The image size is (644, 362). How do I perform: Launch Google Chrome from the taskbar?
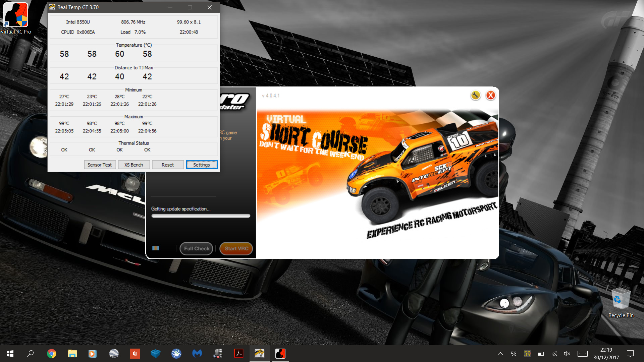coord(51,354)
